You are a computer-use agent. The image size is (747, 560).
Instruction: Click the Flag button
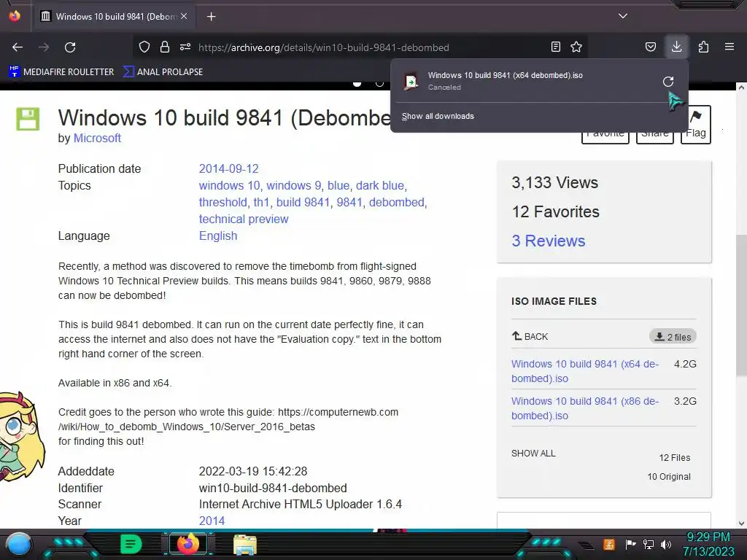click(x=695, y=125)
